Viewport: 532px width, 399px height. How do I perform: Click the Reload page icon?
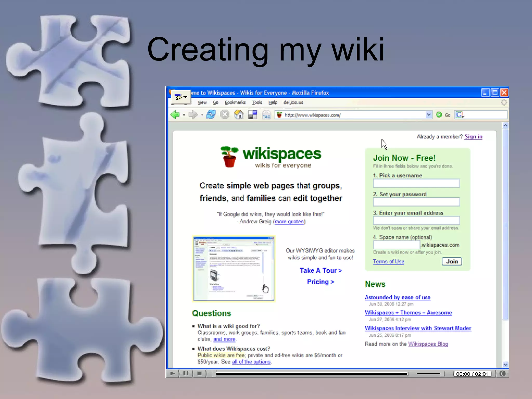pyautogui.click(x=211, y=115)
